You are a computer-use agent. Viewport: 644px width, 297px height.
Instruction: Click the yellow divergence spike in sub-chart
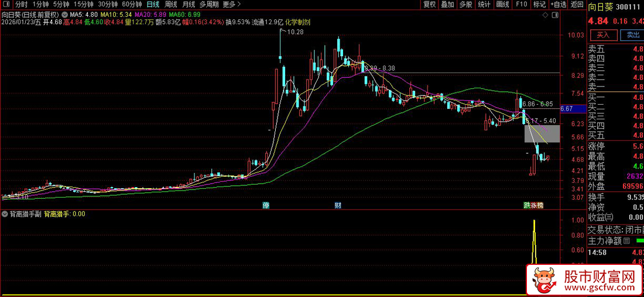tap(535, 242)
